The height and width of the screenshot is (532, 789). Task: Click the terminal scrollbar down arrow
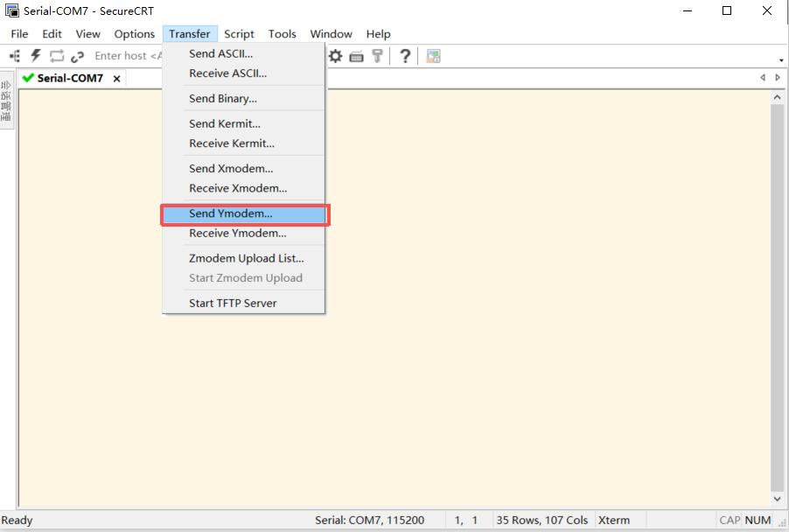[778, 499]
